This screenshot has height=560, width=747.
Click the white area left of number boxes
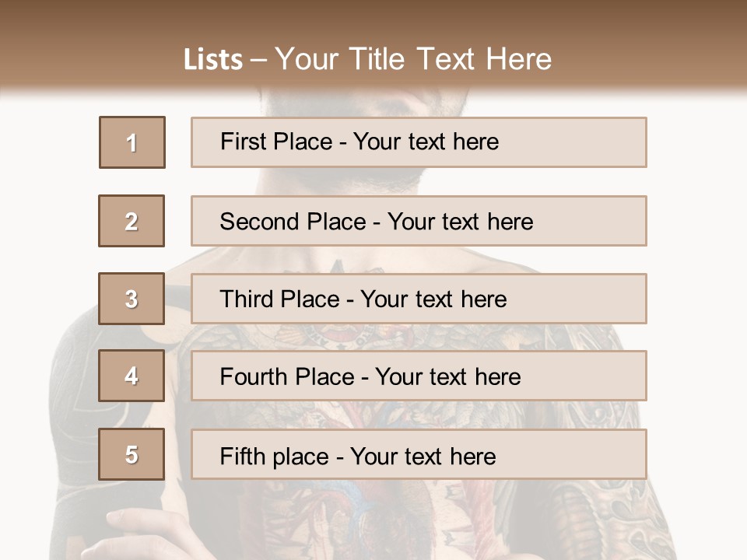(x=39, y=233)
